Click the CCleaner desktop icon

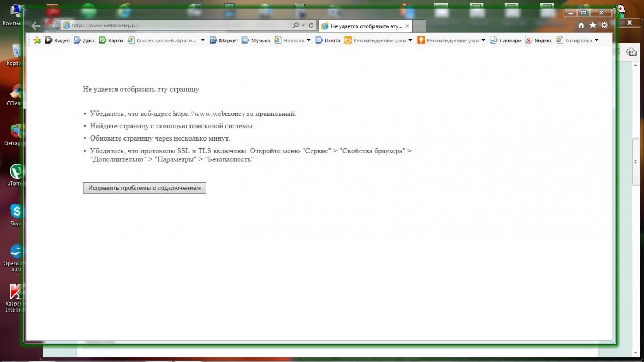[15, 95]
